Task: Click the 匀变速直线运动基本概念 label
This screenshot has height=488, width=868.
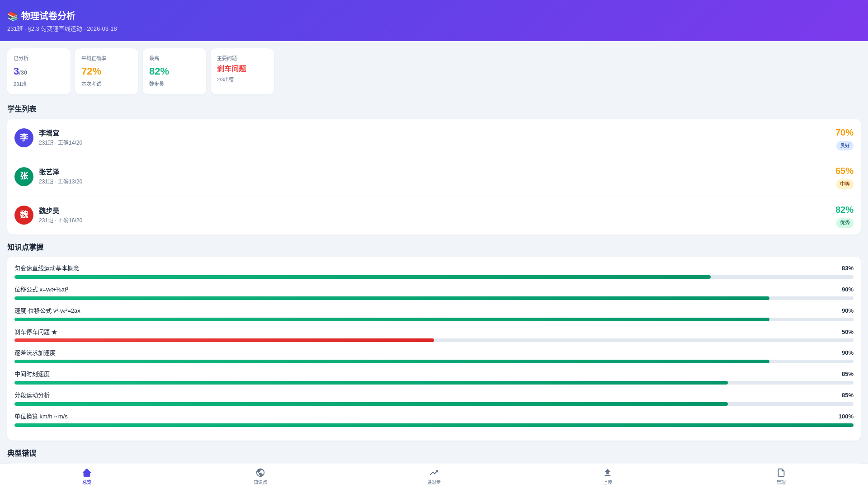Action: (x=47, y=268)
